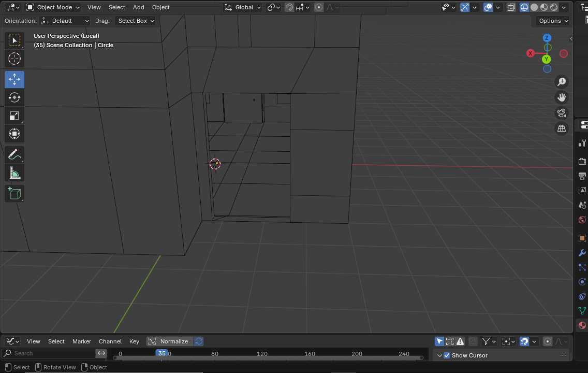Open the Output properties tab
Screen dimensions: 588x373
(x=582, y=176)
